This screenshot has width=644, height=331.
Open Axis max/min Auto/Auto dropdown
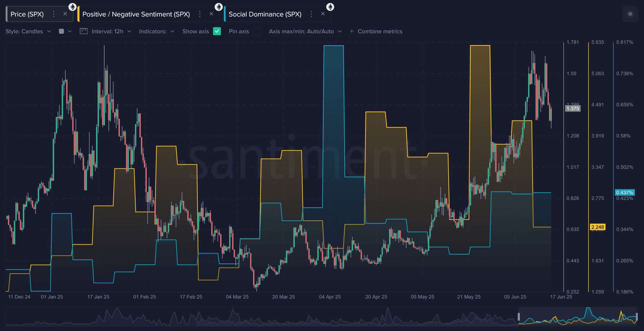[305, 31]
